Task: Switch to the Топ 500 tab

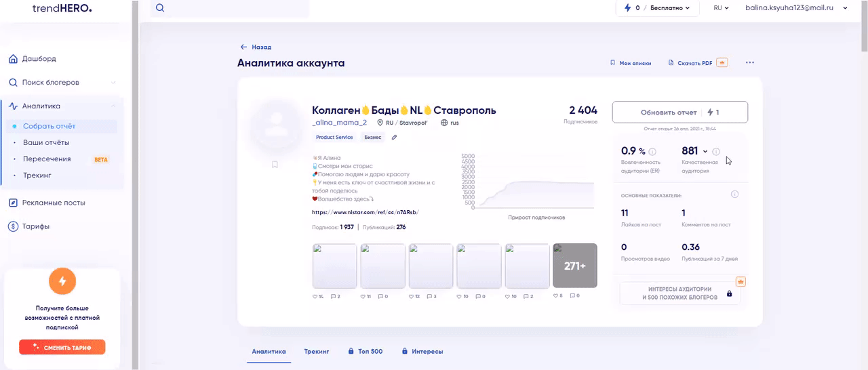Action: tap(366, 352)
